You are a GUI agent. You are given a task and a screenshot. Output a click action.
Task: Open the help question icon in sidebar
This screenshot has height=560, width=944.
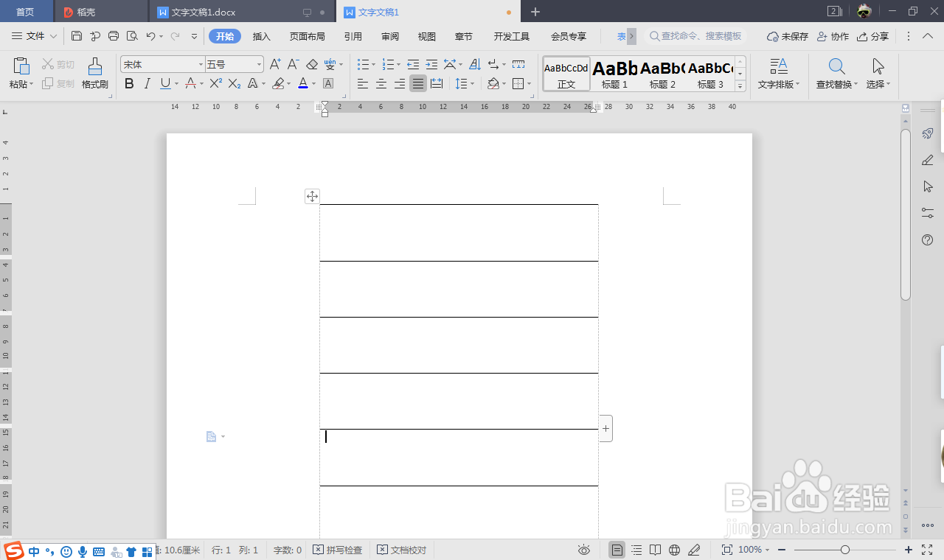point(928,239)
